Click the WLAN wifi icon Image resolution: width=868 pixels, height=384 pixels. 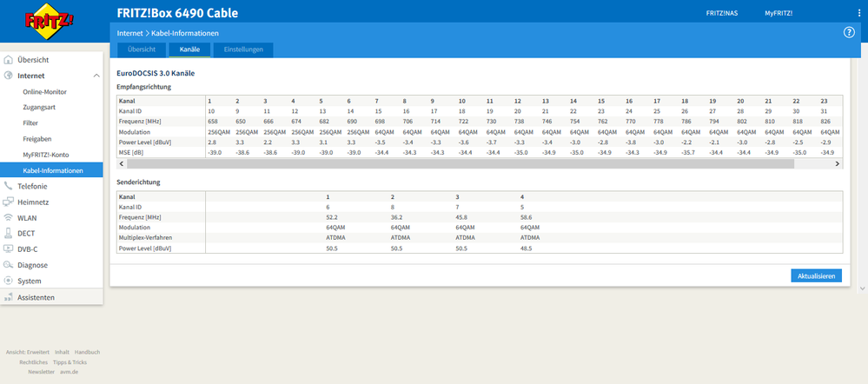pos(9,218)
